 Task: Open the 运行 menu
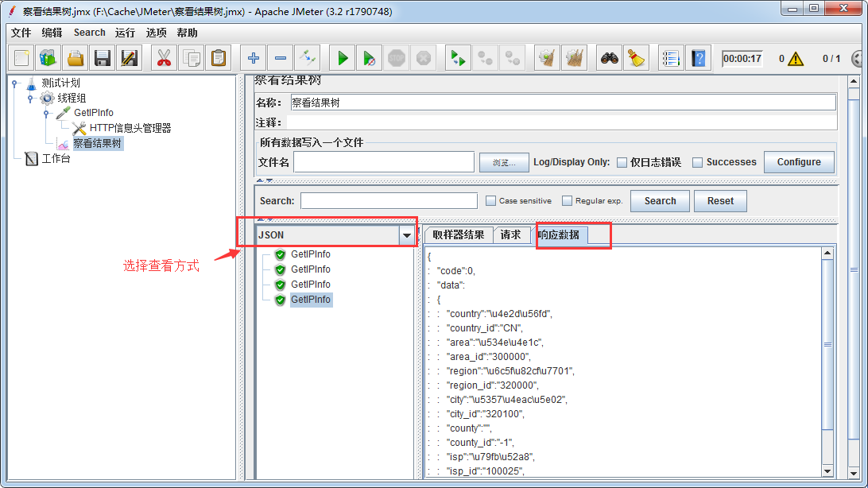coord(125,33)
